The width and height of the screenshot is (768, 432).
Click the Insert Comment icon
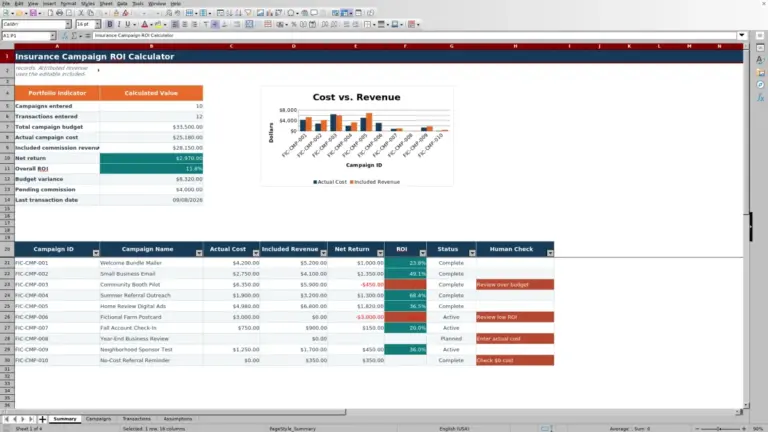314,13
